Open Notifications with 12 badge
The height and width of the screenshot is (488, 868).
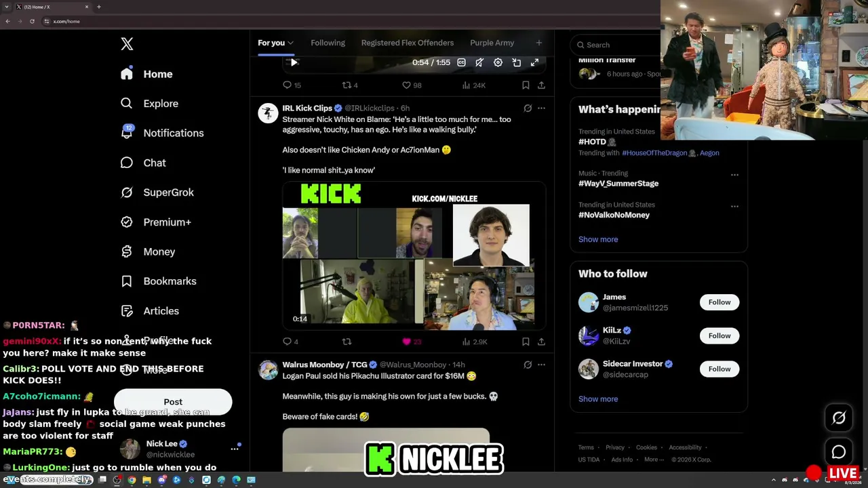tap(162, 133)
